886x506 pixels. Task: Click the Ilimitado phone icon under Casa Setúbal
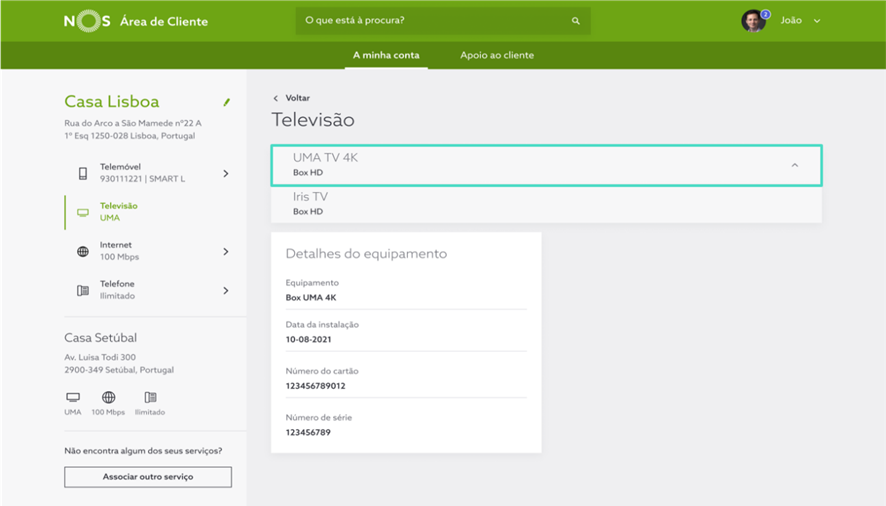[x=150, y=397]
